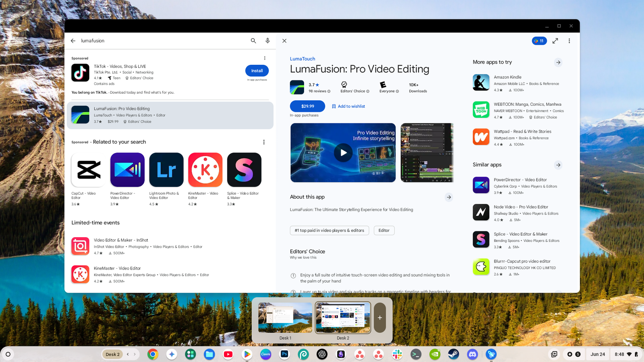This screenshot has height=362, width=644.
Task: Start voice search with the microphone icon
Action: [267, 41]
